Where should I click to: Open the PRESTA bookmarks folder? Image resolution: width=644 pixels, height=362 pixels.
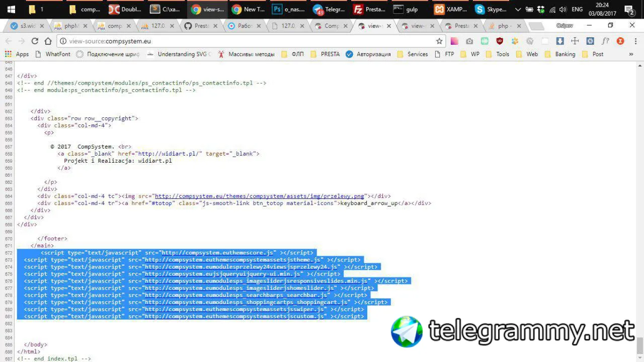click(x=325, y=54)
